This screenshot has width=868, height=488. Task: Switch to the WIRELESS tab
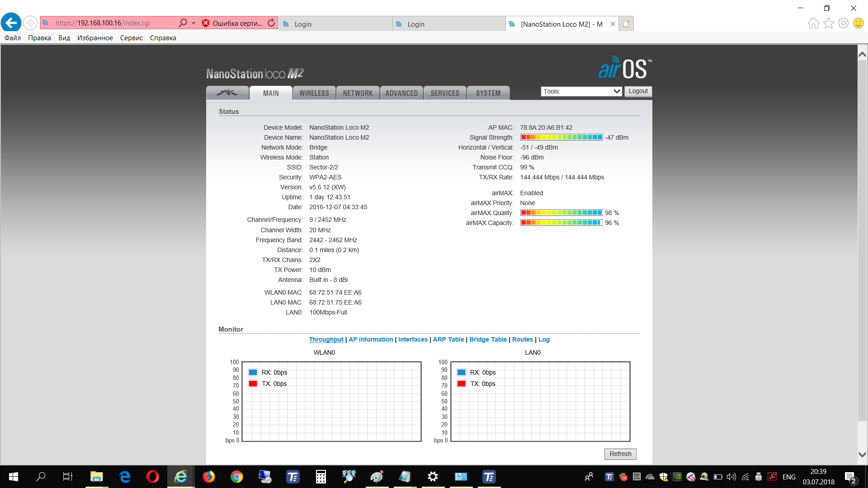click(314, 93)
